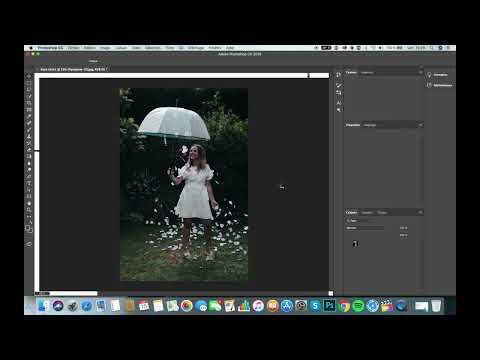Switch to the Nuancier tab
This screenshot has width=480, height=360.
[367, 72]
